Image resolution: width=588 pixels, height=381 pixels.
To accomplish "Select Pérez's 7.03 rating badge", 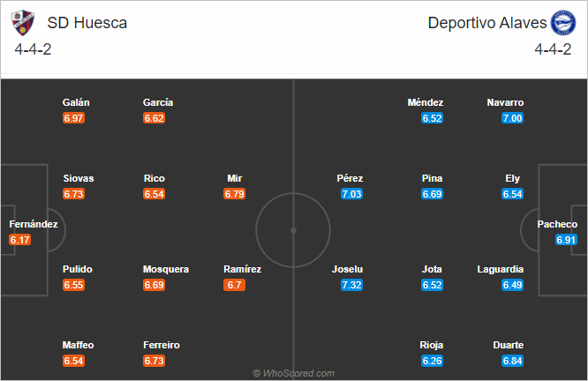I will coord(351,194).
